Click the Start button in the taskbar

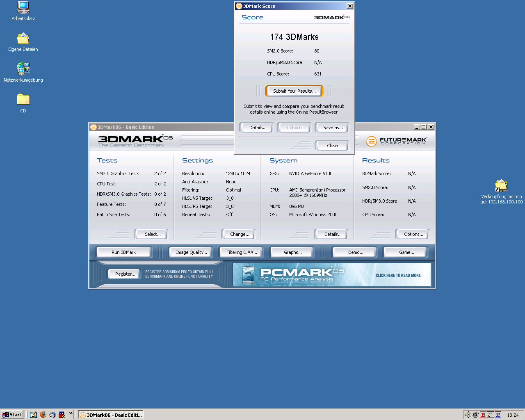coord(11,415)
